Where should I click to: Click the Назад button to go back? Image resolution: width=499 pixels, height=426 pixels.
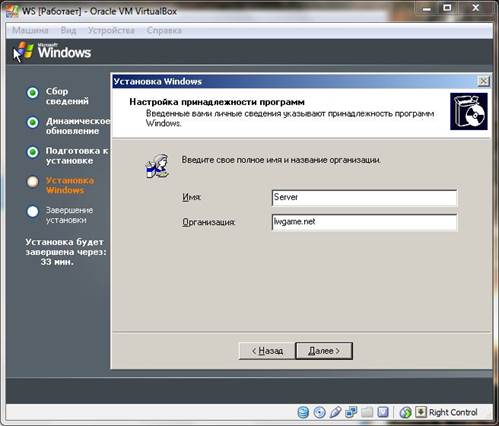pos(267,351)
